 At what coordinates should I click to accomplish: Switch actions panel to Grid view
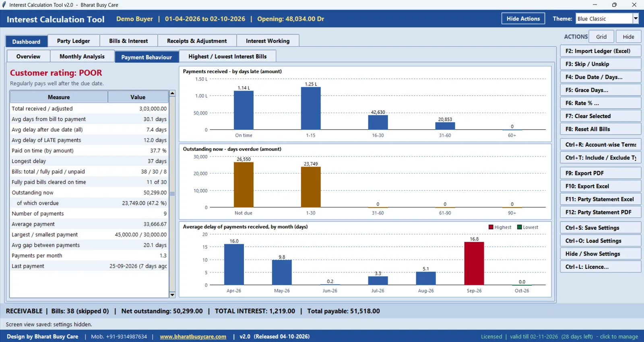[x=601, y=37]
